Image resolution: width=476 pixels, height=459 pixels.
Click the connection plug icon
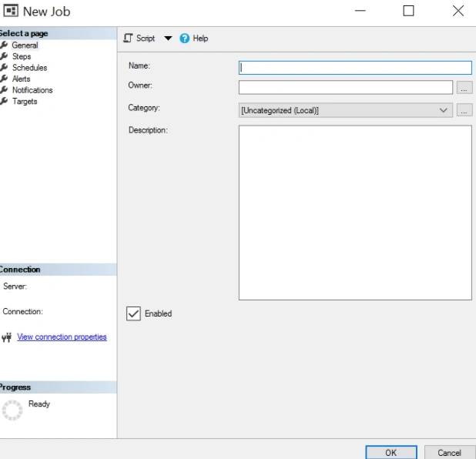point(7,337)
